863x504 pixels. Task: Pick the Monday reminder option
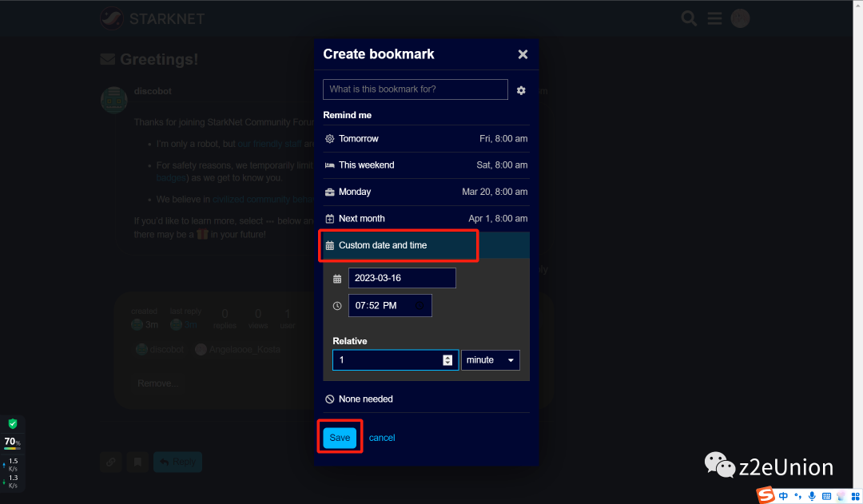pyautogui.click(x=425, y=192)
